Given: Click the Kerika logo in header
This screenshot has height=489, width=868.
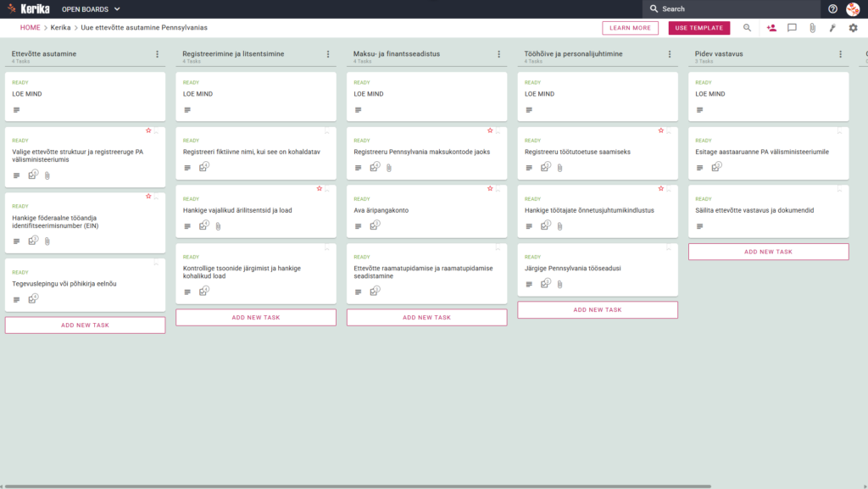Looking at the screenshot, I should 29,8.
